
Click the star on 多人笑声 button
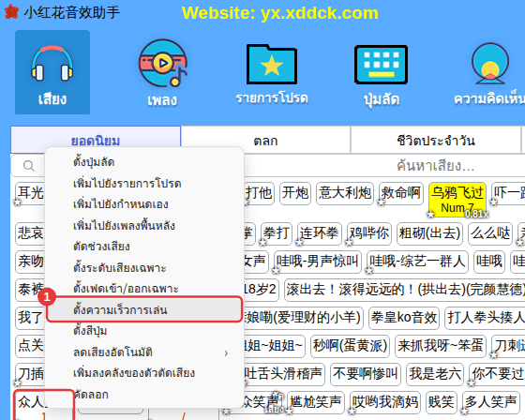point(464,411)
